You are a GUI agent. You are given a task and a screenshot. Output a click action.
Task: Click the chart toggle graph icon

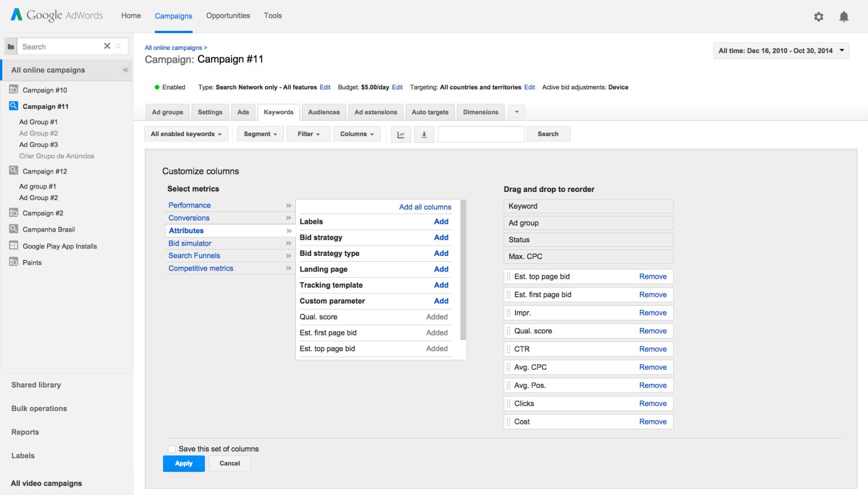401,134
